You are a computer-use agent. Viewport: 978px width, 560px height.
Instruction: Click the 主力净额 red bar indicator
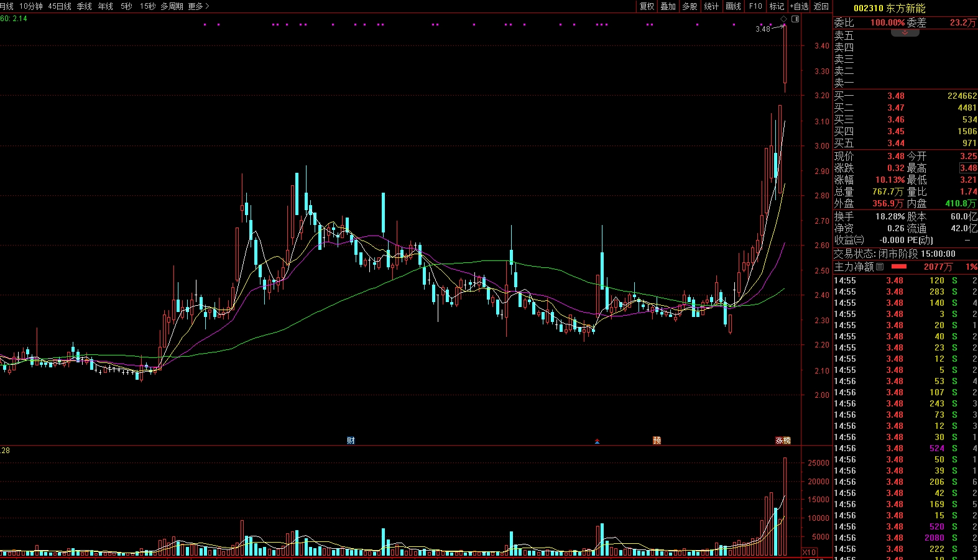pos(899,267)
